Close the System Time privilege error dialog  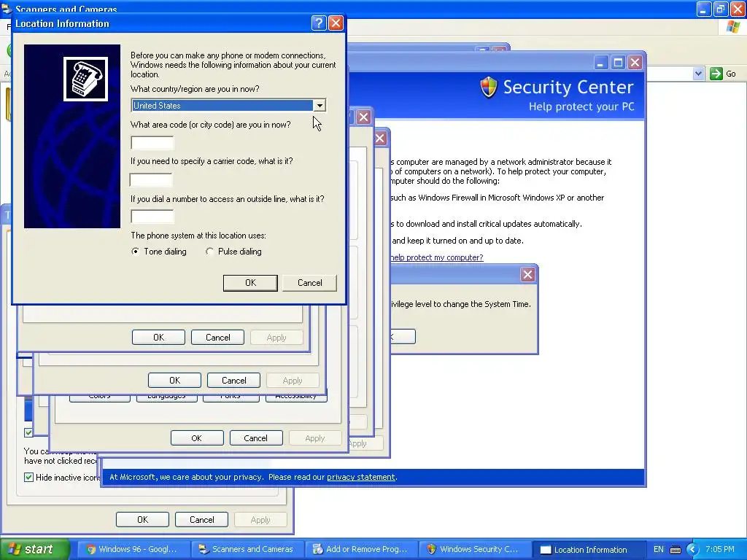point(527,274)
